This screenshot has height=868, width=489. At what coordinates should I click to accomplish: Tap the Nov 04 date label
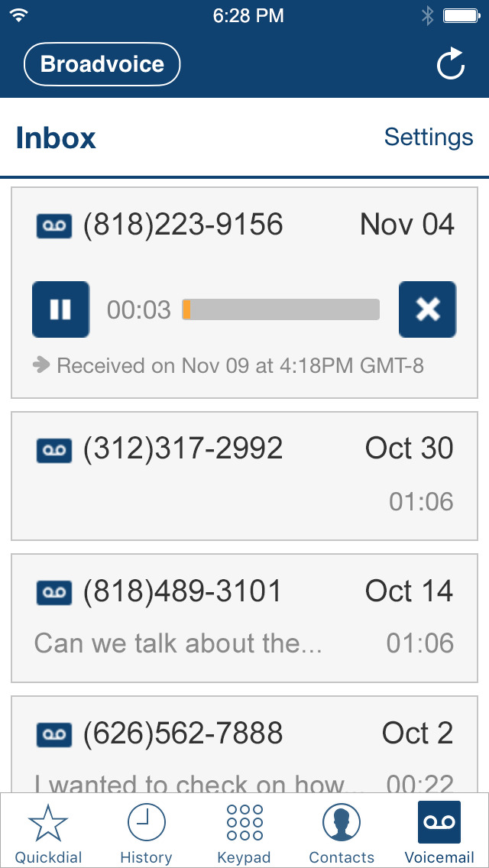pyautogui.click(x=407, y=225)
